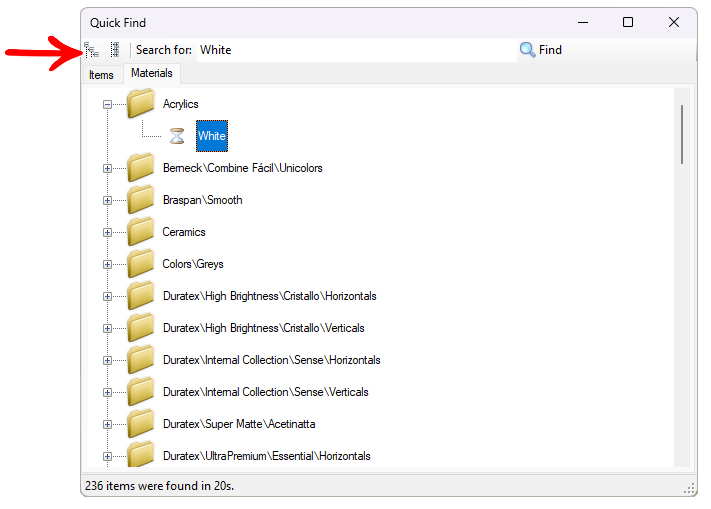Viewport: 711px width, 509px height.
Task: Select Duratex\Super Matte\Acetinatta label
Action: [x=239, y=424]
